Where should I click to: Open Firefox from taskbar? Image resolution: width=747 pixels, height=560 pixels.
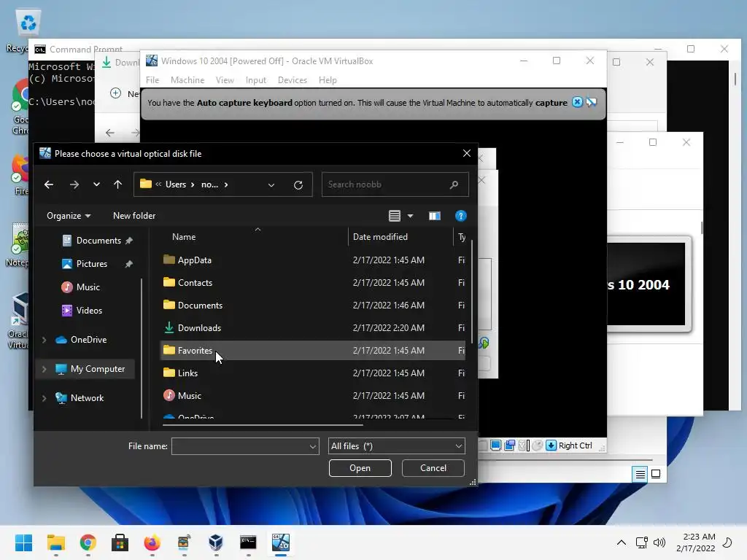click(152, 542)
